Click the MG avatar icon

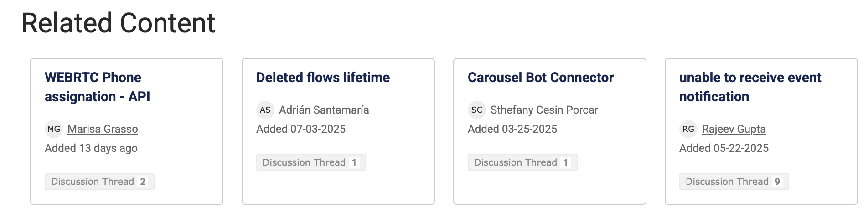click(54, 129)
